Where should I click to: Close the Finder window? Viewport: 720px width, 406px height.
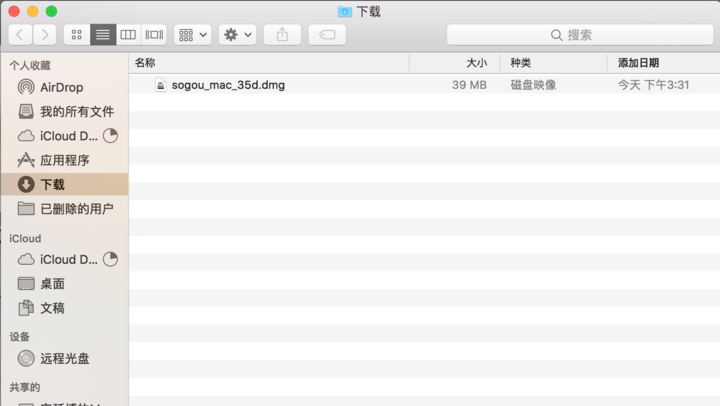coord(14,11)
